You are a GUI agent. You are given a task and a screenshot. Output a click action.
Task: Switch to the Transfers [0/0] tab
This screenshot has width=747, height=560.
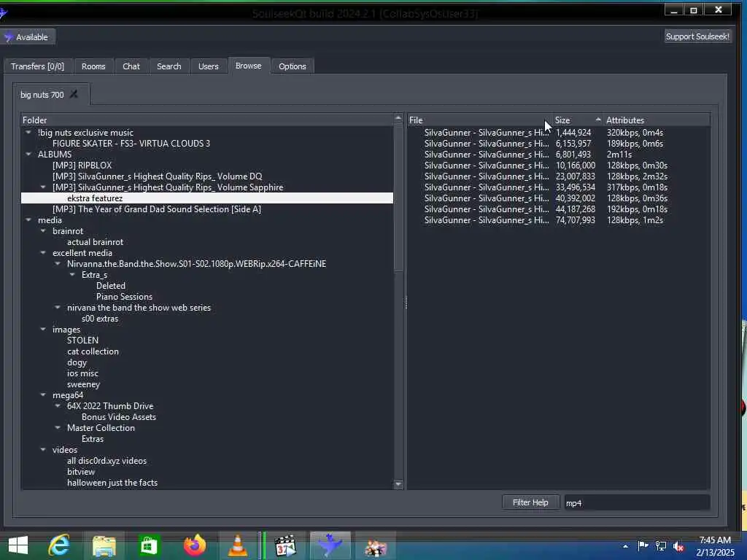[38, 66]
